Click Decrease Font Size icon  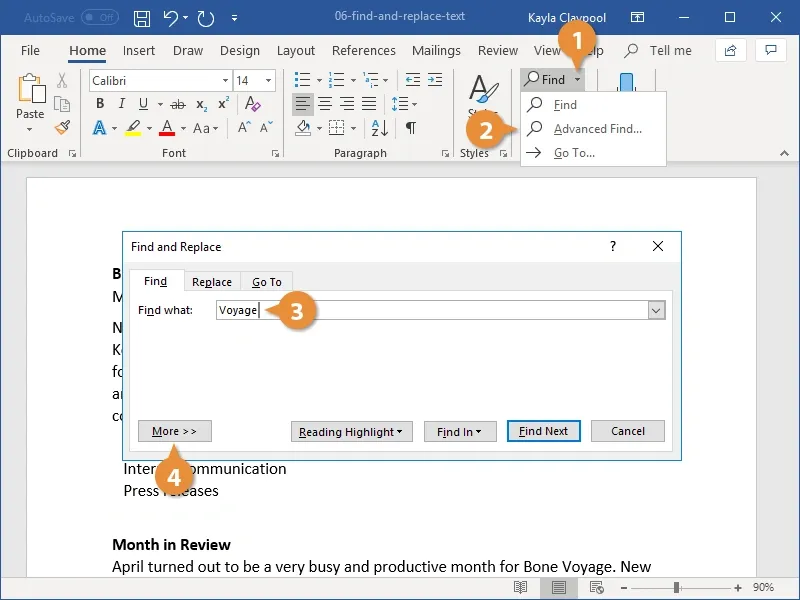(x=266, y=127)
